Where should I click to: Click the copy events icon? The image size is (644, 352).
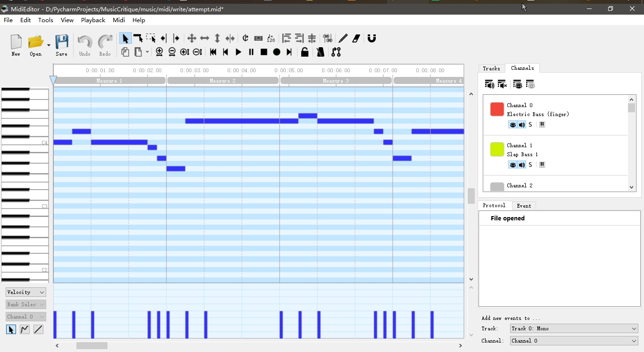pyautogui.click(x=125, y=52)
